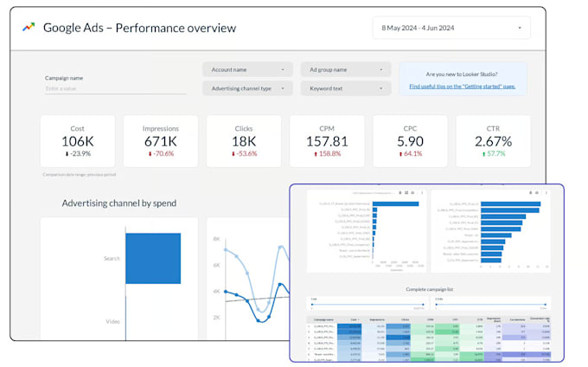Open more options menu of left campaign bar chart
The width and height of the screenshot is (588, 367).
[422, 193]
